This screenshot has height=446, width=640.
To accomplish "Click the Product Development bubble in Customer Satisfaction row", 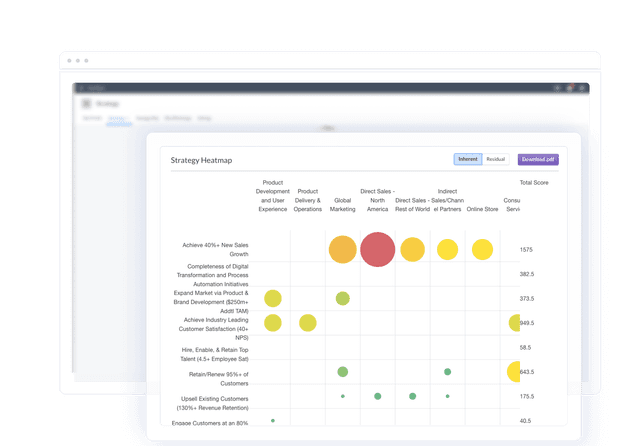I will [273, 323].
